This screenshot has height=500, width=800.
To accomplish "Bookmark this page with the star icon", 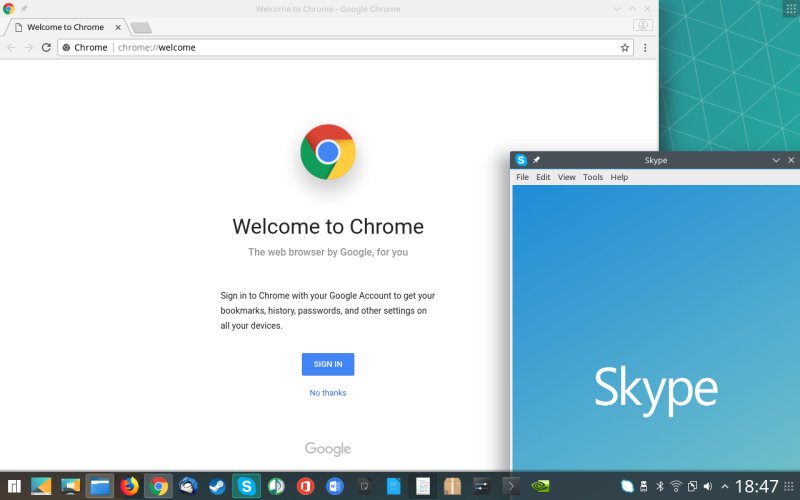I will 624,47.
